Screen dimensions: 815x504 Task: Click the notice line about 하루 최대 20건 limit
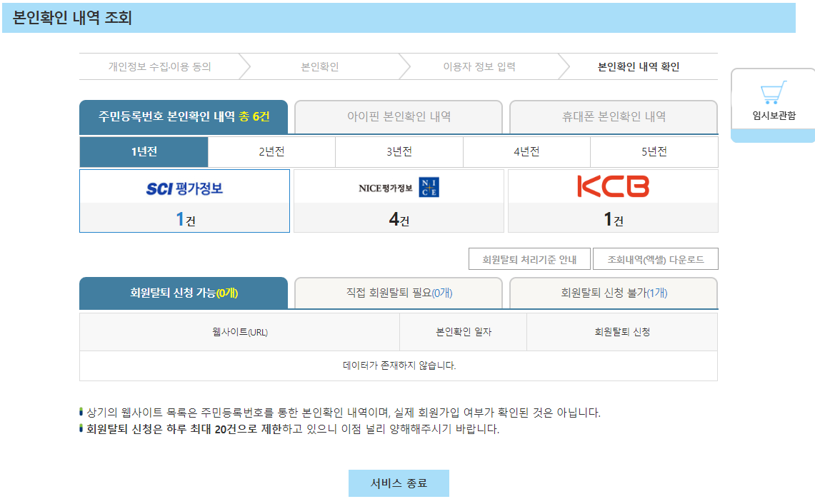coord(293,429)
